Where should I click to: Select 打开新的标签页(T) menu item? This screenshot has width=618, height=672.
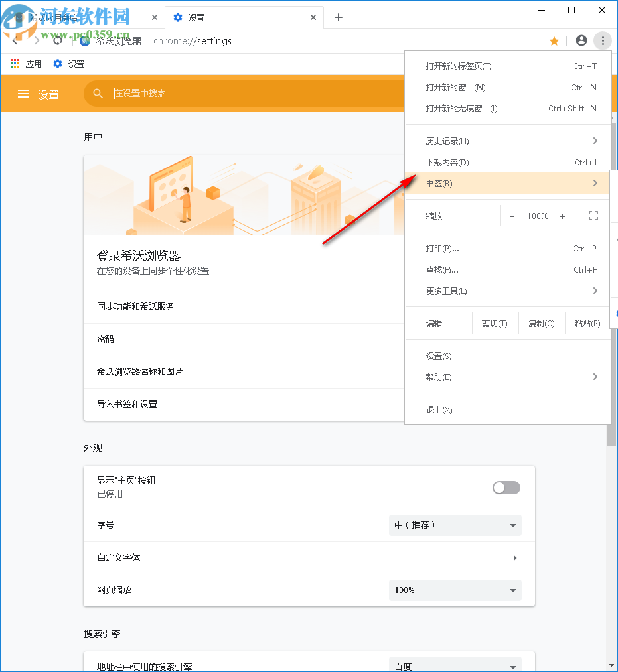click(508, 66)
